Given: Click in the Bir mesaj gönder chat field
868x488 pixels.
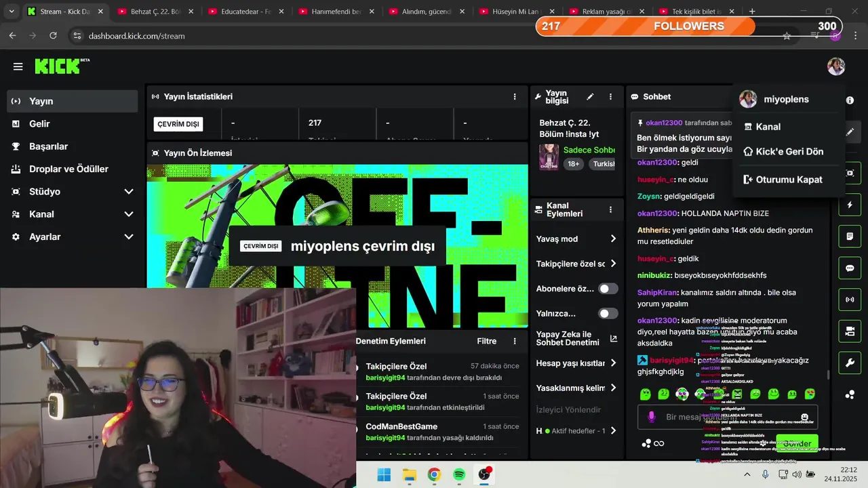Looking at the screenshot, I should pyautogui.click(x=727, y=418).
